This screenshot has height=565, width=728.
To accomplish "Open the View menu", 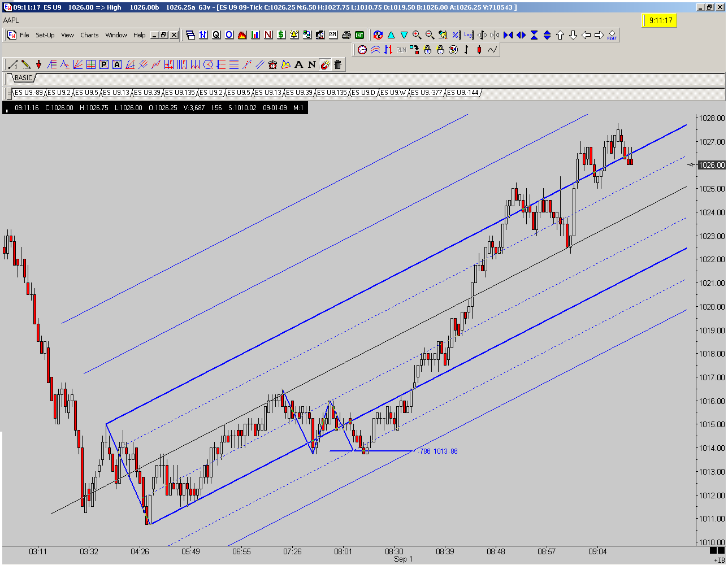I will click(x=67, y=35).
